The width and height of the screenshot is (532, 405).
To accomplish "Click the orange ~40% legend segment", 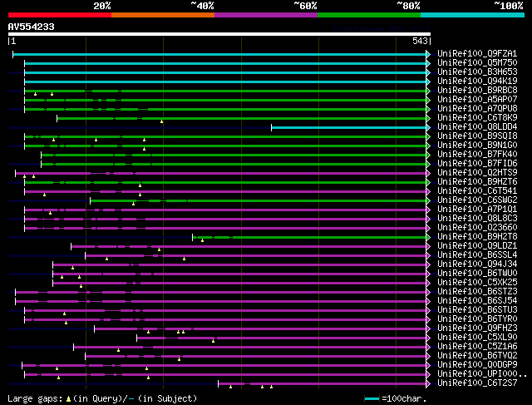I will tap(163, 15).
